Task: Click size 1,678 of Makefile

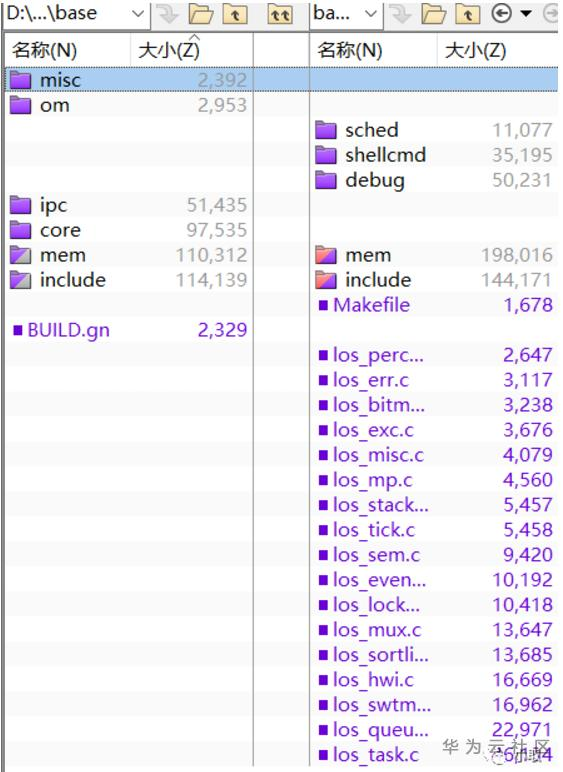Action: click(528, 306)
